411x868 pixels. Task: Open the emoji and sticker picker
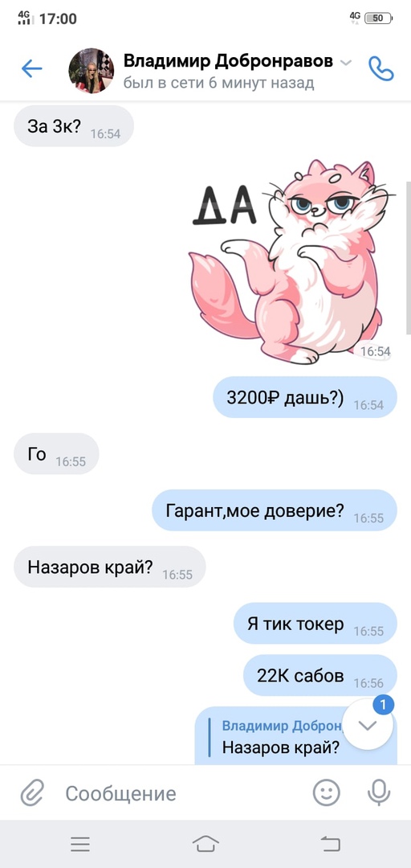[327, 792]
